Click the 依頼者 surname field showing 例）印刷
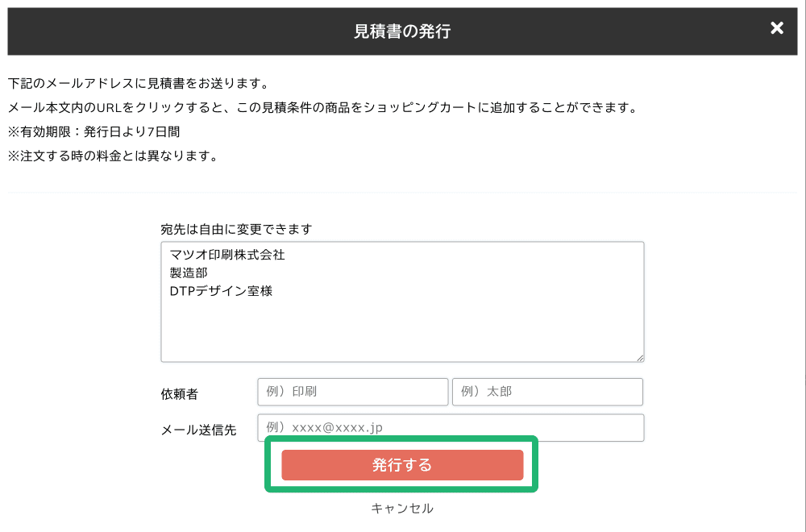The image size is (806, 532). pyautogui.click(x=352, y=392)
